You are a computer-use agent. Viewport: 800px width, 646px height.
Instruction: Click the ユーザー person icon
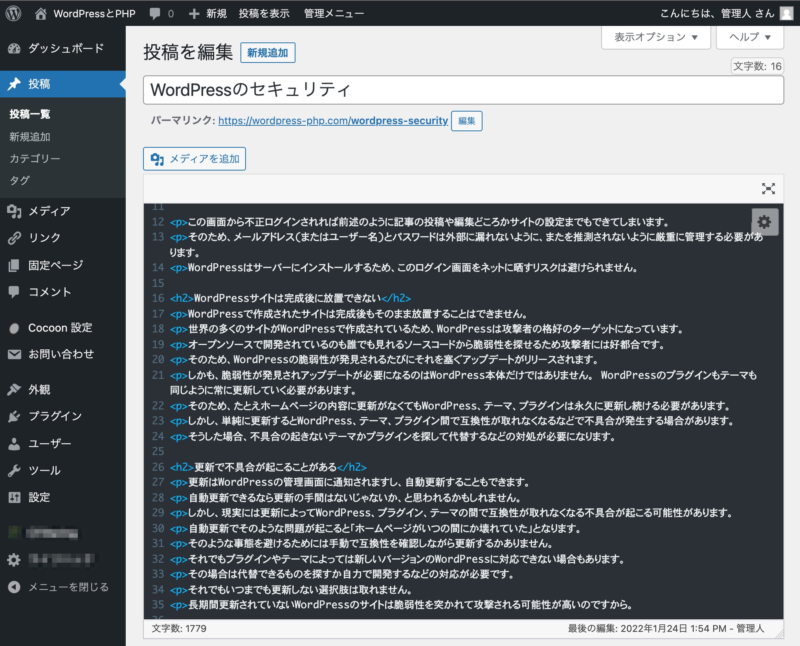click(14, 443)
